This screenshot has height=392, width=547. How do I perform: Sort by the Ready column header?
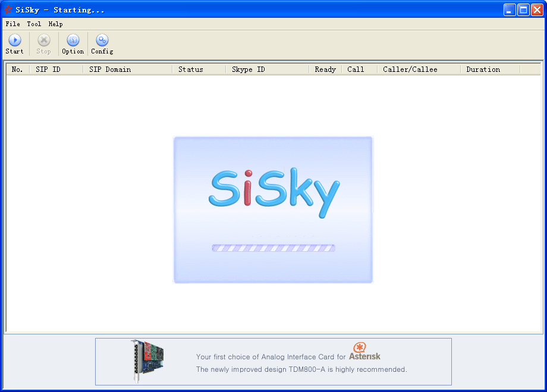tap(325, 69)
